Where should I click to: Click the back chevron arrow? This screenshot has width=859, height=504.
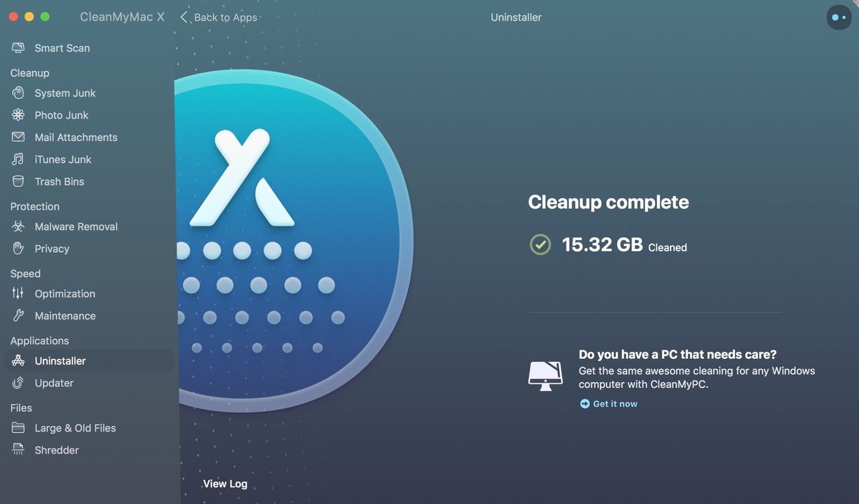coord(184,17)
